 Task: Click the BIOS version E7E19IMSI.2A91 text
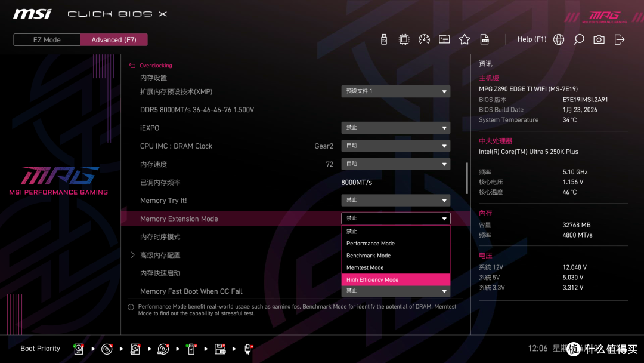click(x=586, y=100)
